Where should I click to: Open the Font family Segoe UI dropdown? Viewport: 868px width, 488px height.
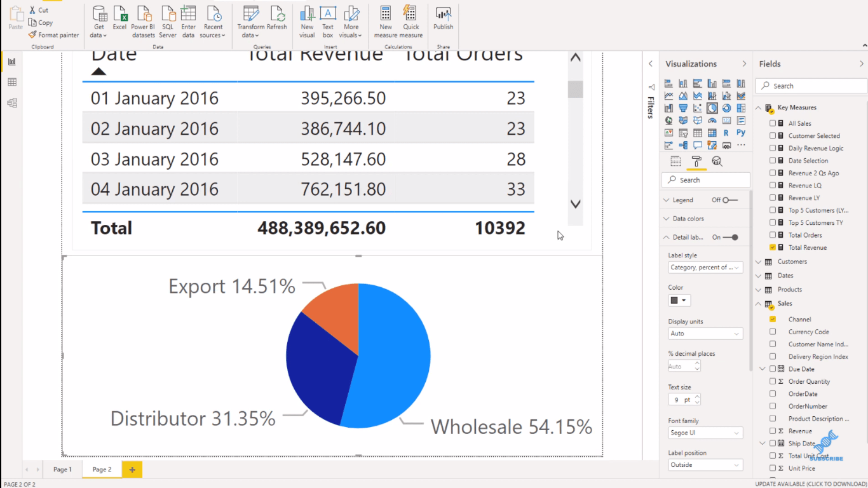click(705, 433)
